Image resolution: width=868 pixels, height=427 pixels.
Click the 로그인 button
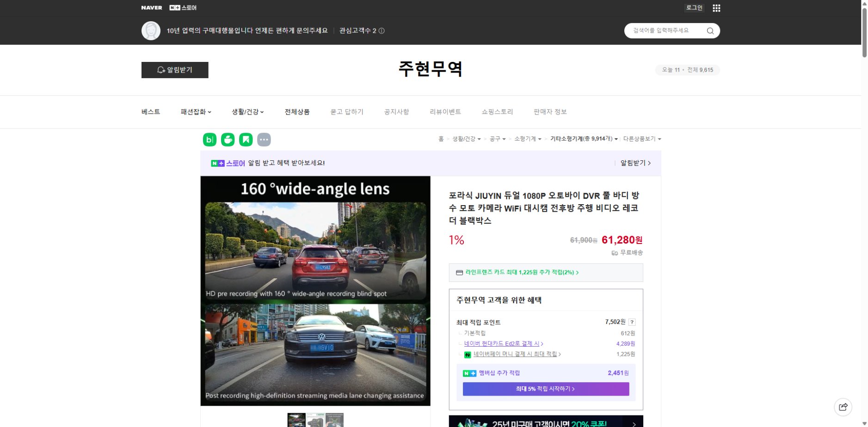694,7
